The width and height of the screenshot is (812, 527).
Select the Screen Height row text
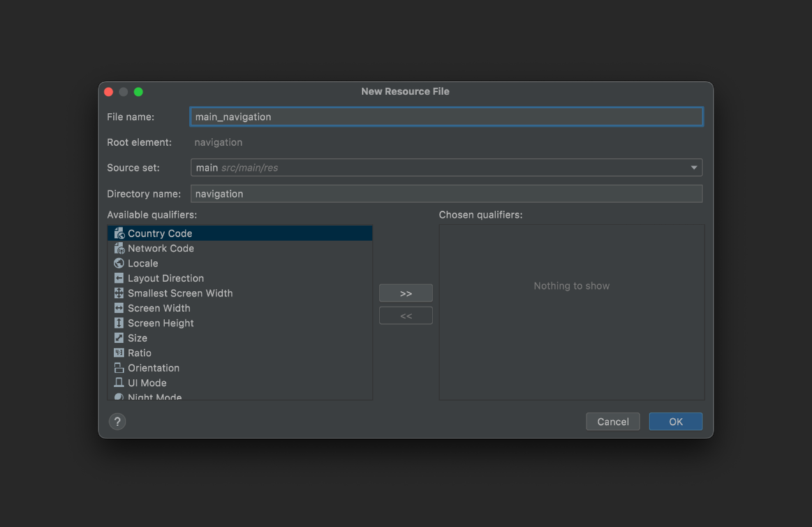pyautogui.click(x=161, y=323)
